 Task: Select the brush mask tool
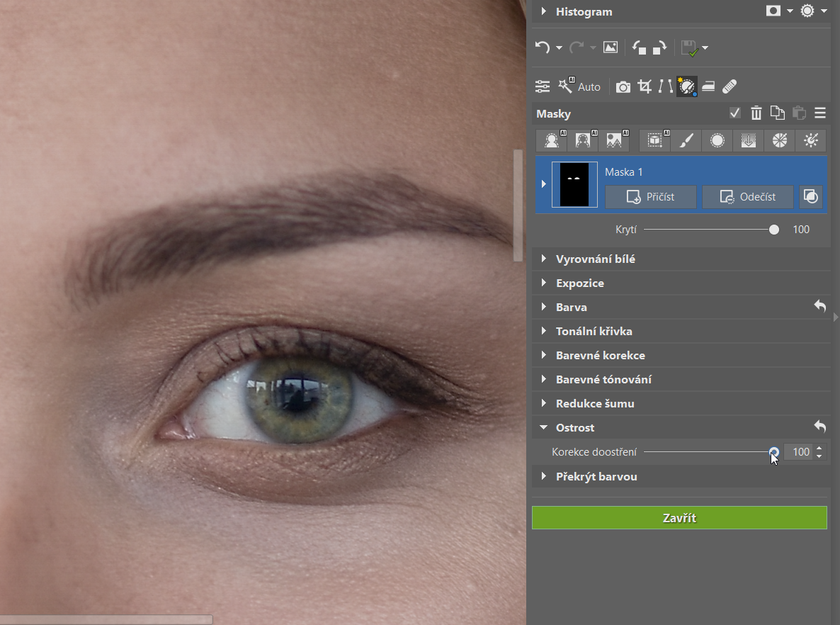click(686, 140)
